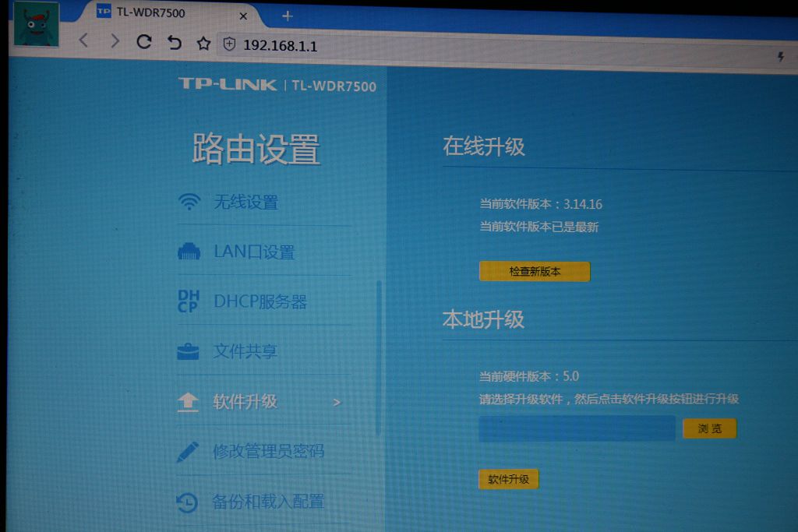Viewport: 798px width, 532px height.
Task: Click the lightning bolt icon in address bar
Action: click(x=780, y=56)
